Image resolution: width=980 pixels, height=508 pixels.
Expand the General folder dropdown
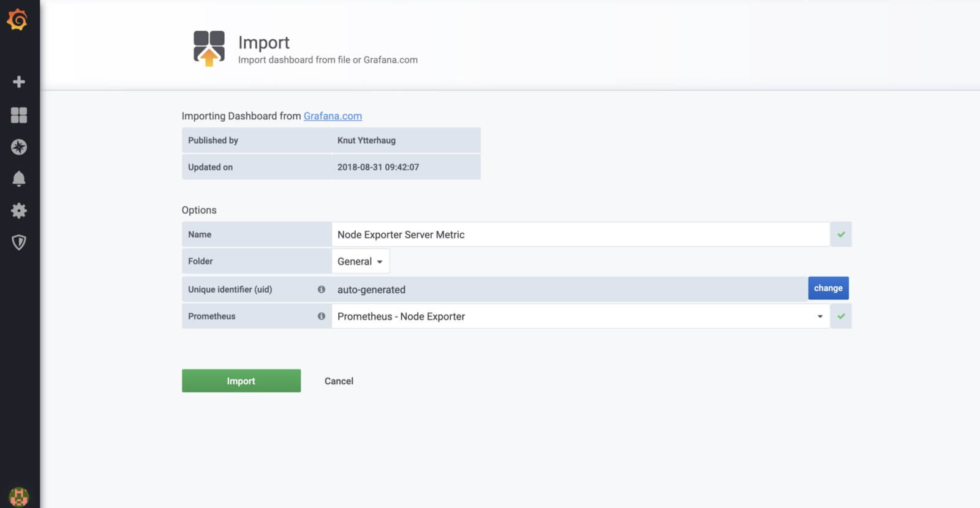pyautogui.click(x=360, y=261)
